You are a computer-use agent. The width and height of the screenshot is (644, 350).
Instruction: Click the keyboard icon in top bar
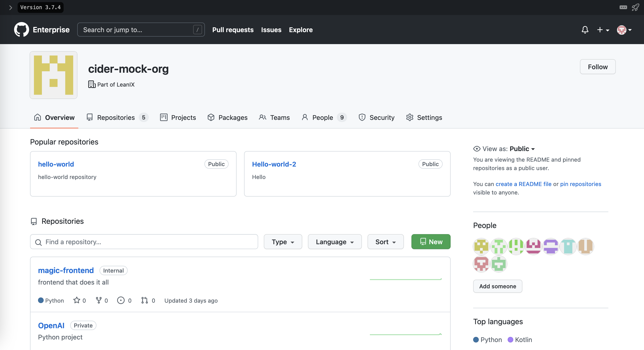[x=623, y=7]
